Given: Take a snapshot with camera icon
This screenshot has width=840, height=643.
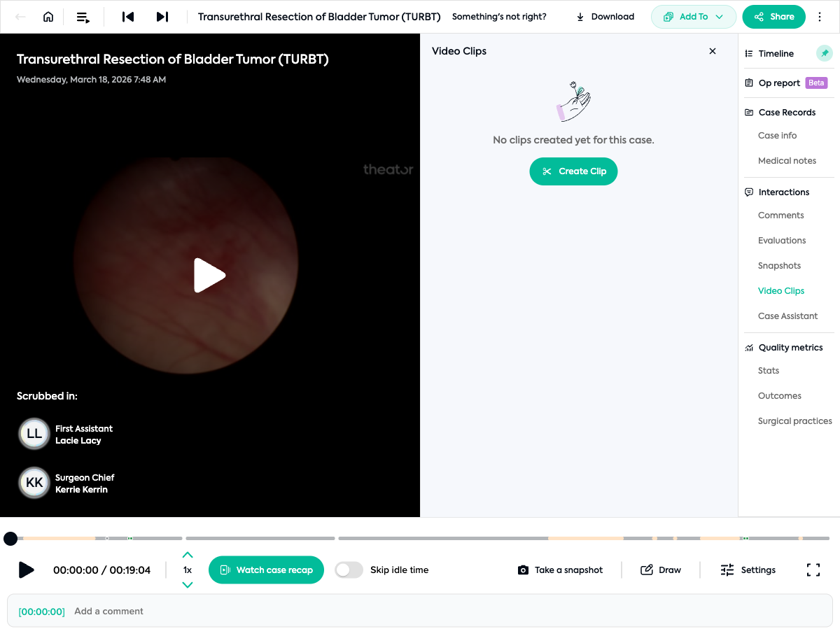Looking at the screenshot, I should click(x=560, y=570).
